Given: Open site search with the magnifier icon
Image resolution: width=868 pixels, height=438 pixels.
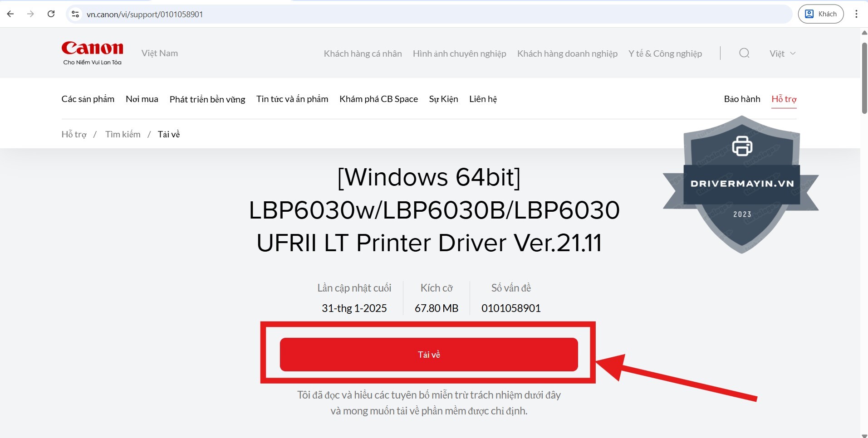Looking at the screenshot, I should (x=744, y=53).
